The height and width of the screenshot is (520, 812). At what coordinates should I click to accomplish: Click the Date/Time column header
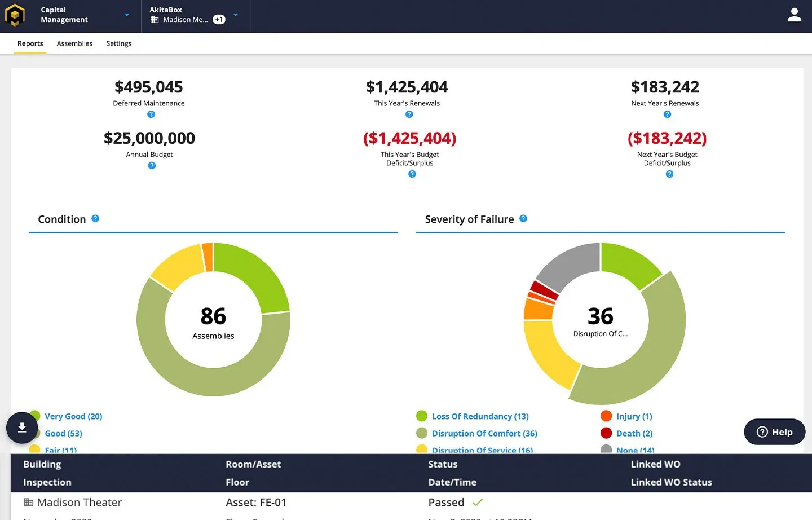point(452,483)
